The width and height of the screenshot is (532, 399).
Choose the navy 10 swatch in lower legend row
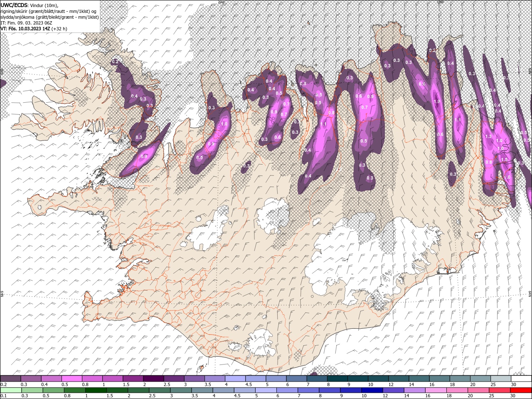tap(372, 390)
